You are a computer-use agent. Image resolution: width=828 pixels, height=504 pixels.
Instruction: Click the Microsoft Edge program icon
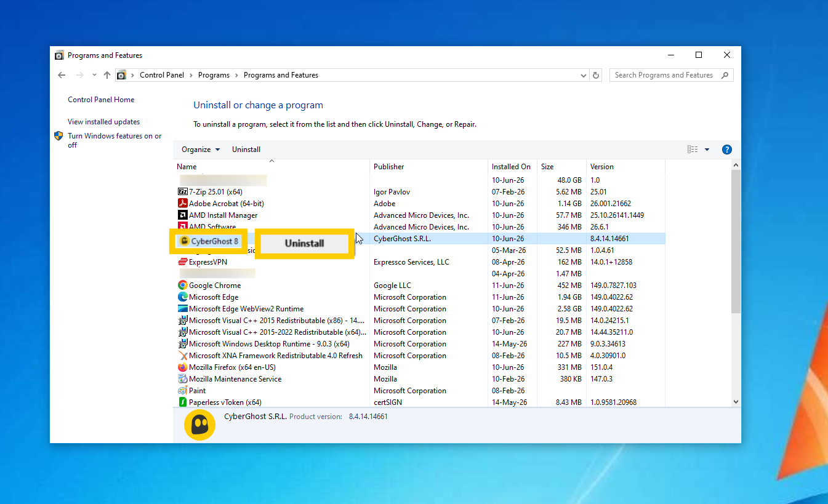(x=182, y=297)
